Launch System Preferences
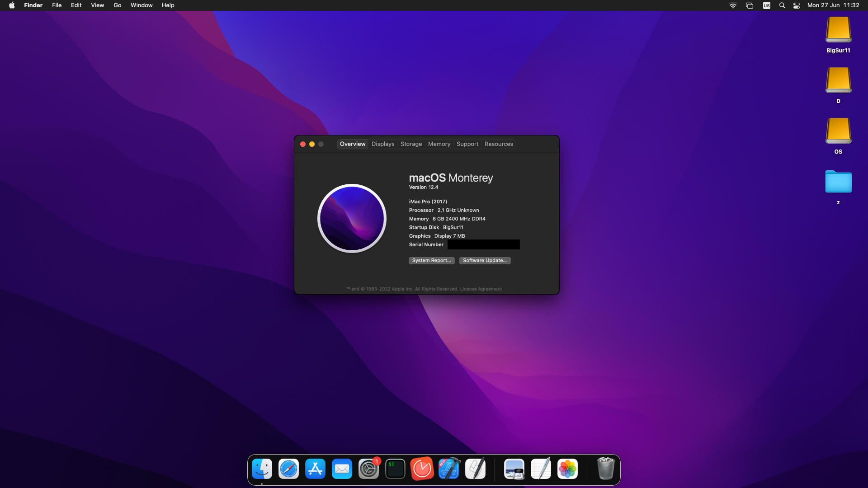The image size is (868, 488). tap(368, 469)
